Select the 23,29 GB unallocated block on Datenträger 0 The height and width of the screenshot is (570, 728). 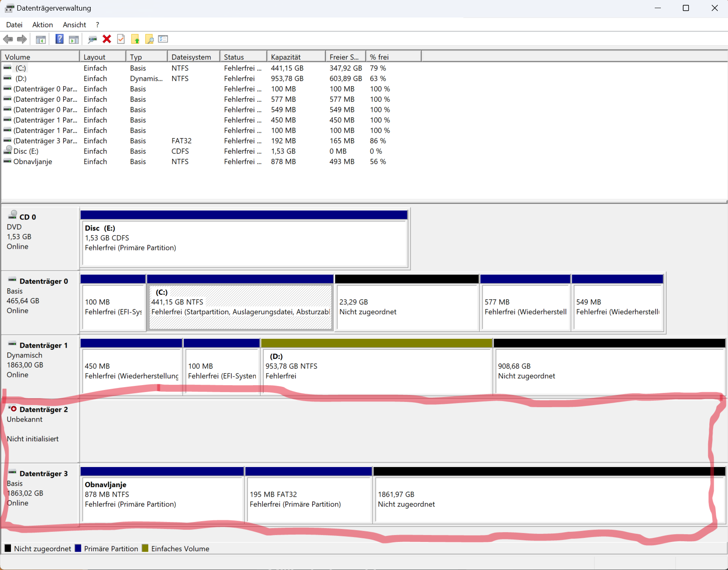pos(407,303)
